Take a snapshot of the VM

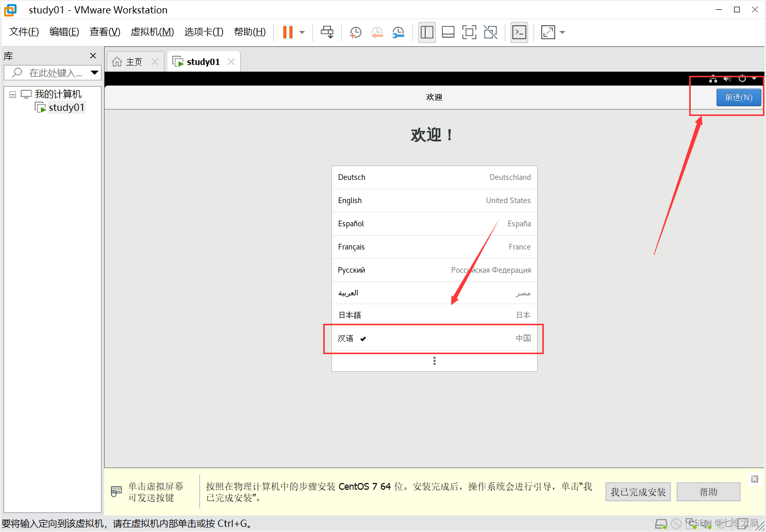(356, 32)
